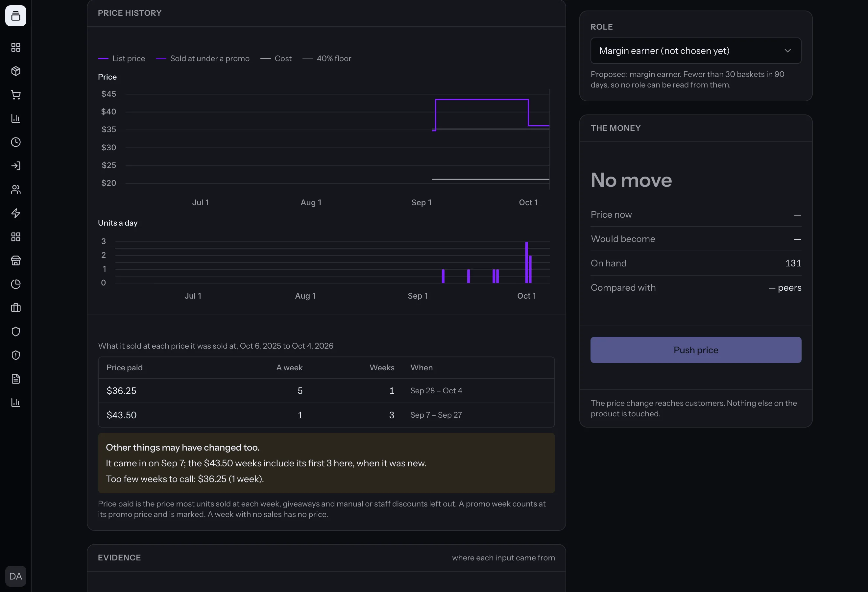The image size is (868, 592).
Task: Click the tallest units bar near Oct 1
Action: pyautogui.click(x=526, y=262)
